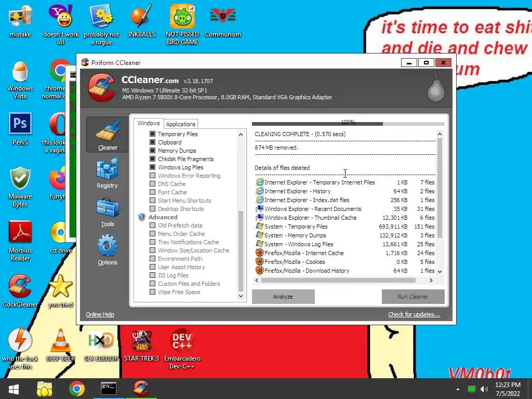Open the 'mistake' desktop icon
This screenshot has width=532, height=399.
point(20,21)
